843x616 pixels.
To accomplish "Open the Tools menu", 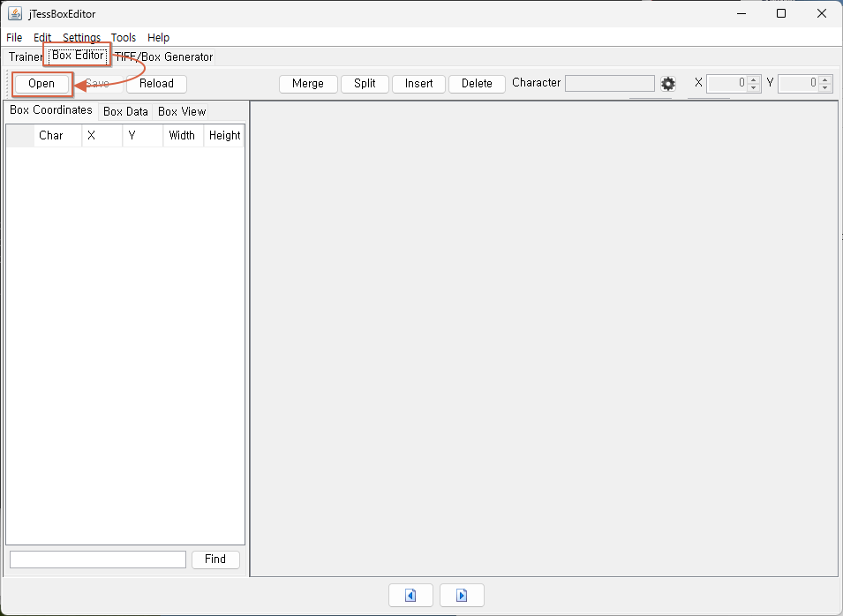I will click(124, 38).
